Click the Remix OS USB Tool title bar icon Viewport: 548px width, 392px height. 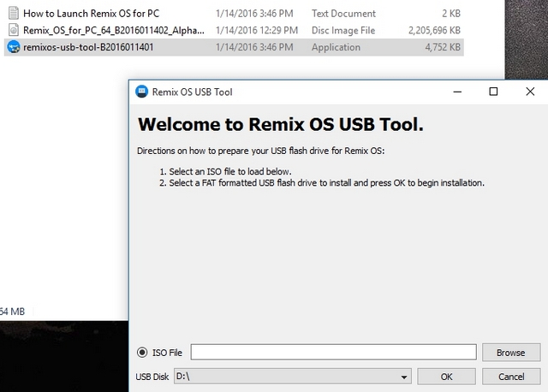coord(141,92)
